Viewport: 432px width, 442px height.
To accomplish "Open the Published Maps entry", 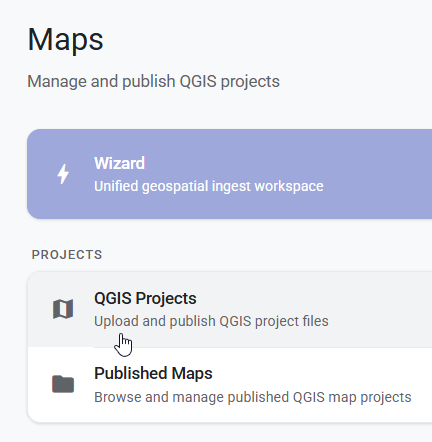I will [x=230, y=385].
